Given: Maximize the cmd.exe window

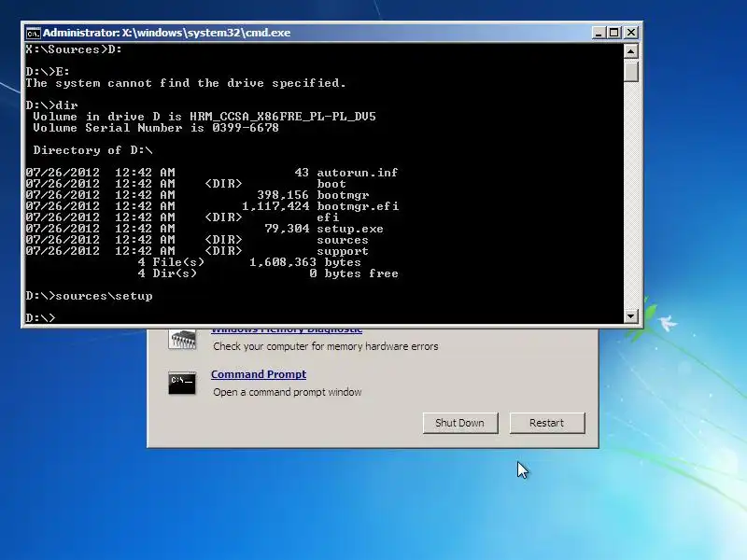Looking at the screenshot, I should pyautogui.click(x=614, y=33).
